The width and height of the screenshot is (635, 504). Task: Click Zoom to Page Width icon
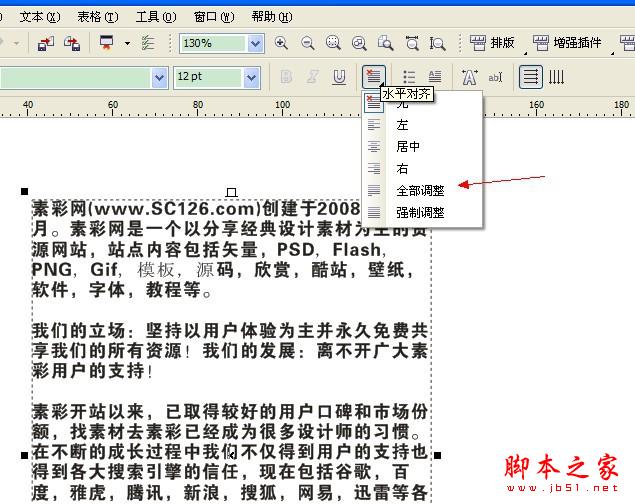[x=412, y=43]
